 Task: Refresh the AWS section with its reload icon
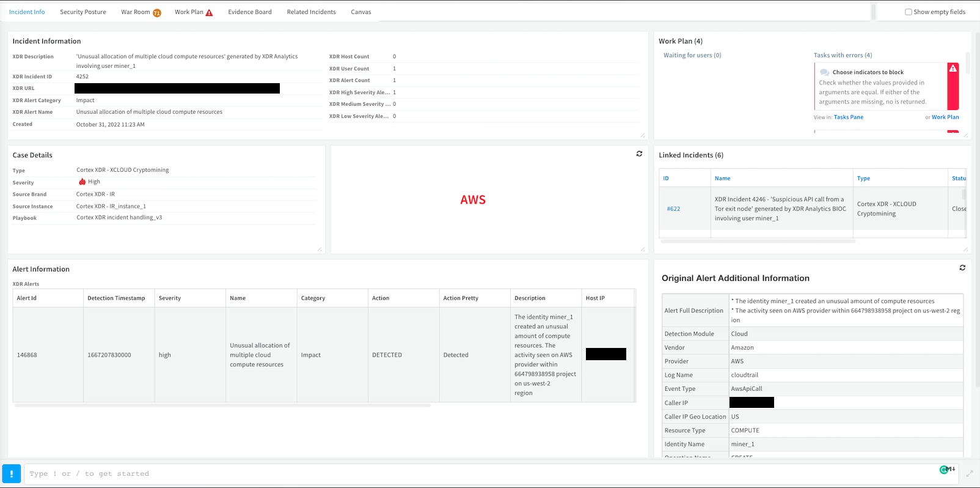tap(639, 154)
